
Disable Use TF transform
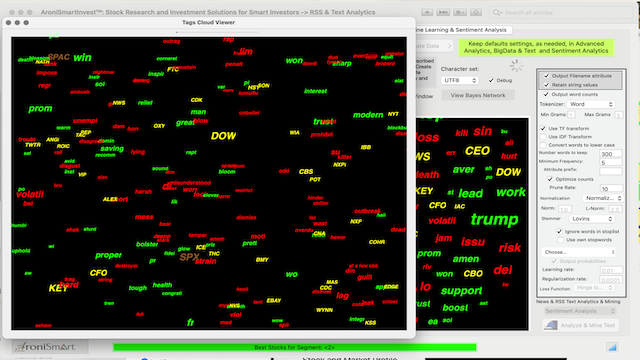click(543, 128)
